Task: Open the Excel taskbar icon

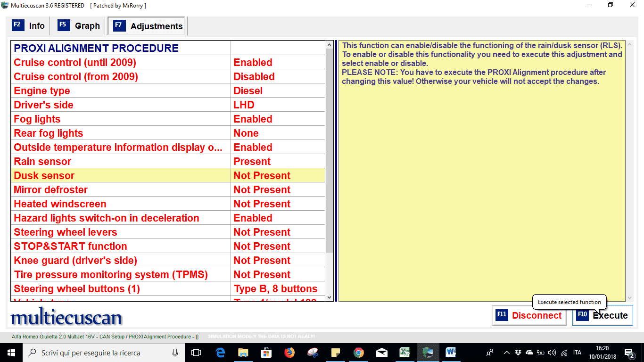Action: (x=405, y=353)
